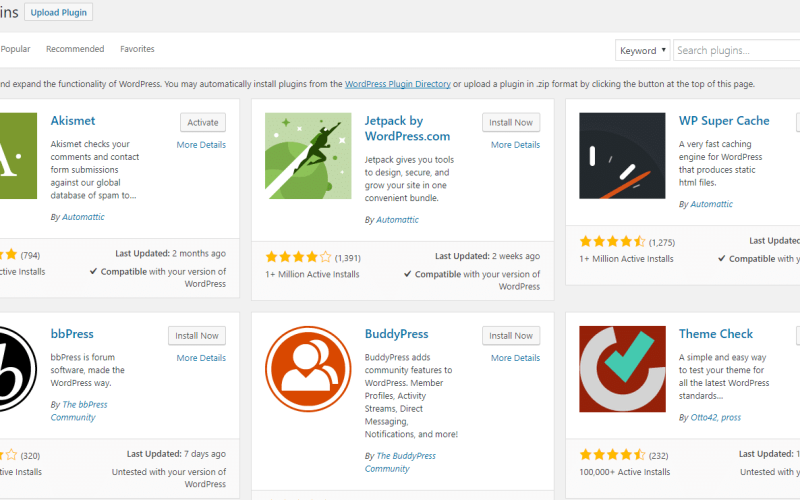Install the Jetpack by WordPress.com plugin
The width and height of the screenshot is (800, 500).
(x=510, y=122)
